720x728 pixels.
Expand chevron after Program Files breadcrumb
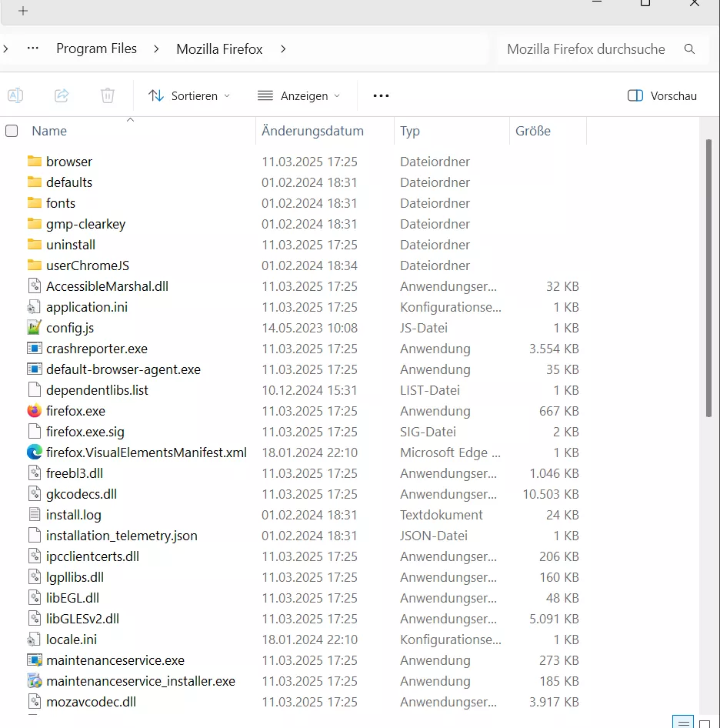[x=156, y=48]
